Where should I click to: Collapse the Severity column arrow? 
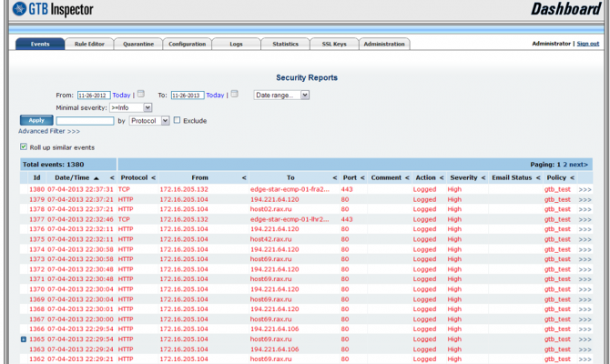pos(483,178)
